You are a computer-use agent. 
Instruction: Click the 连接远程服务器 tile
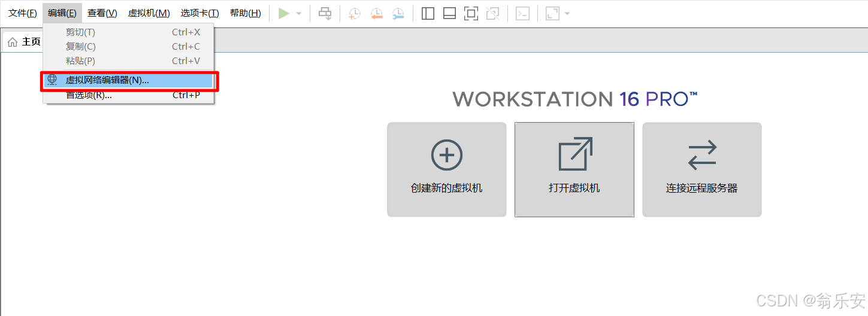coord(702,169)
